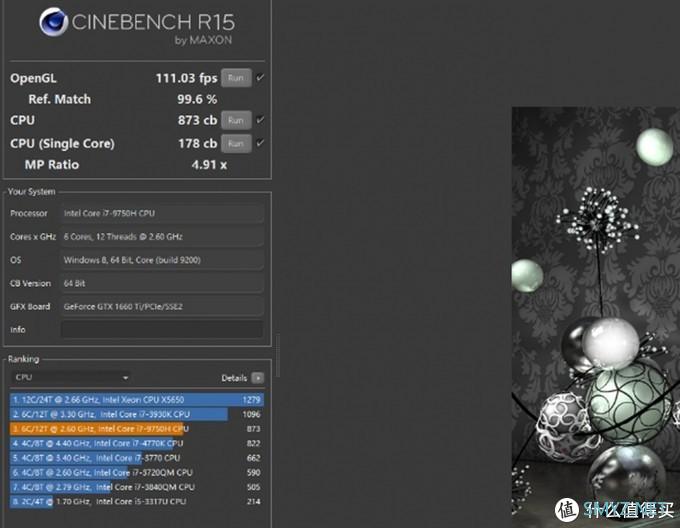
Task: Click the 873 cb CPU score
Action: [x=197, y=120]
